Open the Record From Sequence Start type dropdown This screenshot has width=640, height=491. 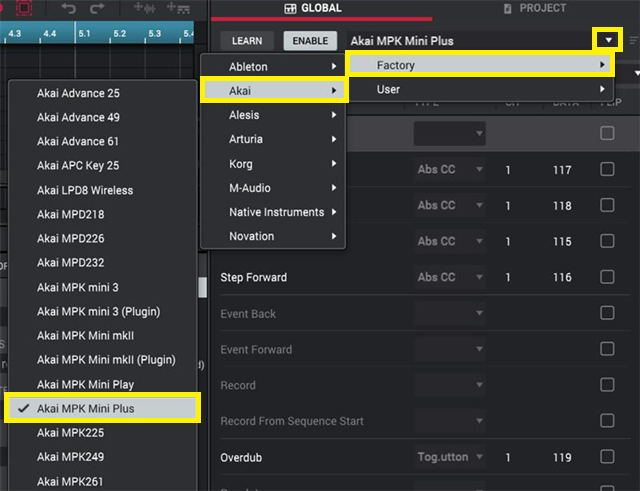(x=449, y=420)
